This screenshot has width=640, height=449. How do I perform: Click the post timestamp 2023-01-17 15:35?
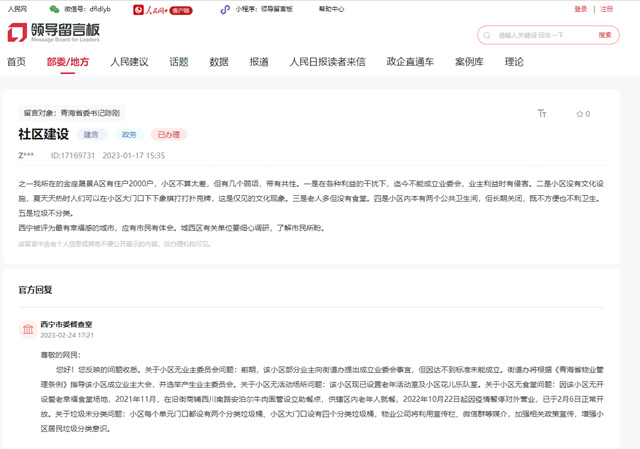[134, 156]
